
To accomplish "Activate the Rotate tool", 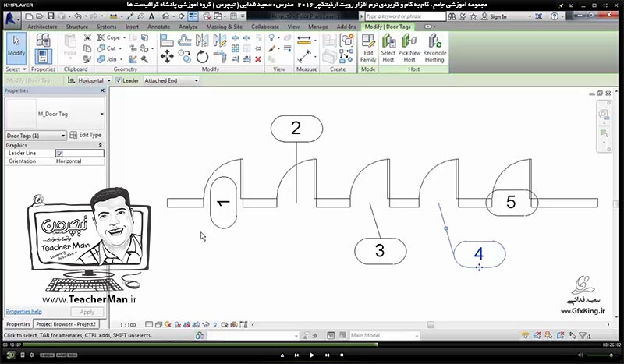I will tap(202, 56).
